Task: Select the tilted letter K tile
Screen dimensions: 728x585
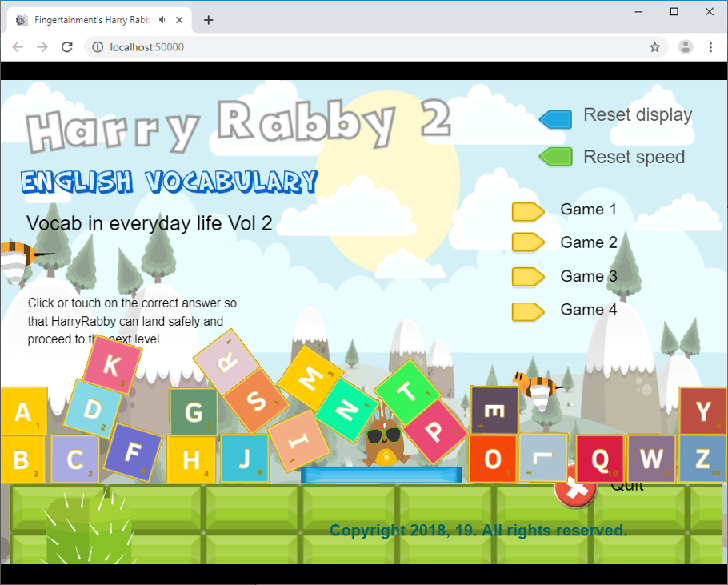Action: (x=113, y=365)
